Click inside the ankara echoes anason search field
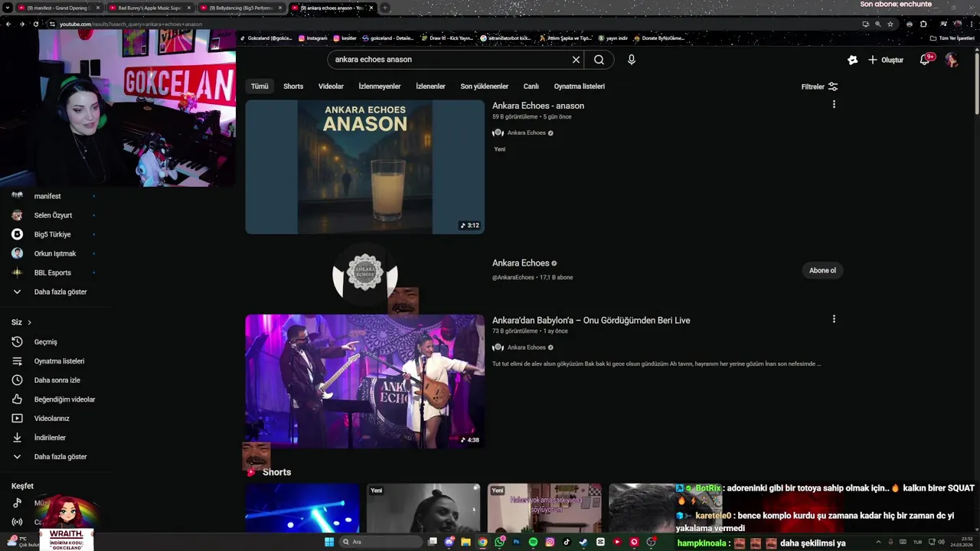This screenshot has height=551, width=980. click(452, 60)
